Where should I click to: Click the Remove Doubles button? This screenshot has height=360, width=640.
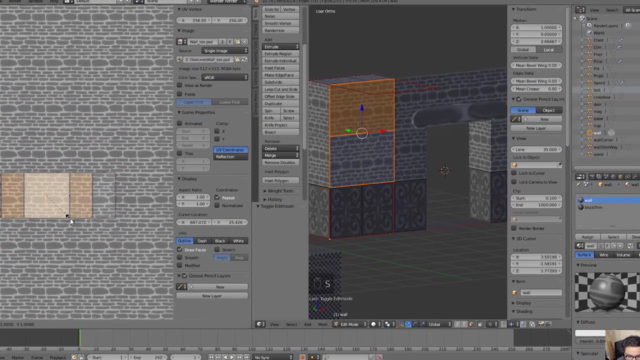pos(281,162)
